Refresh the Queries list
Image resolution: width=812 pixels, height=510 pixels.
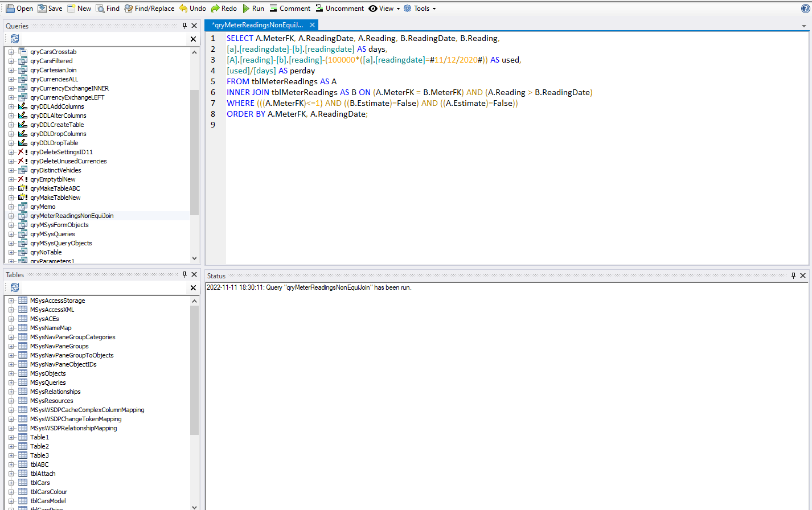(15, 39)
